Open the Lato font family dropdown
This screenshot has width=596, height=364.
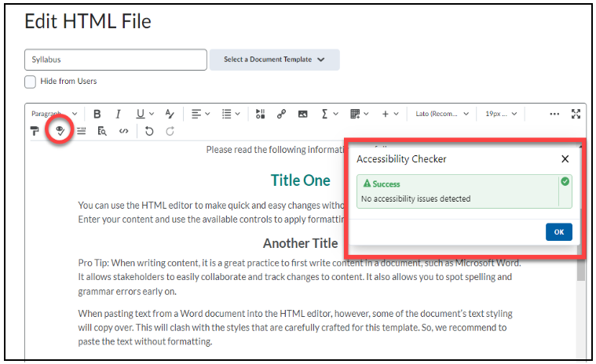tap(442, 115)
